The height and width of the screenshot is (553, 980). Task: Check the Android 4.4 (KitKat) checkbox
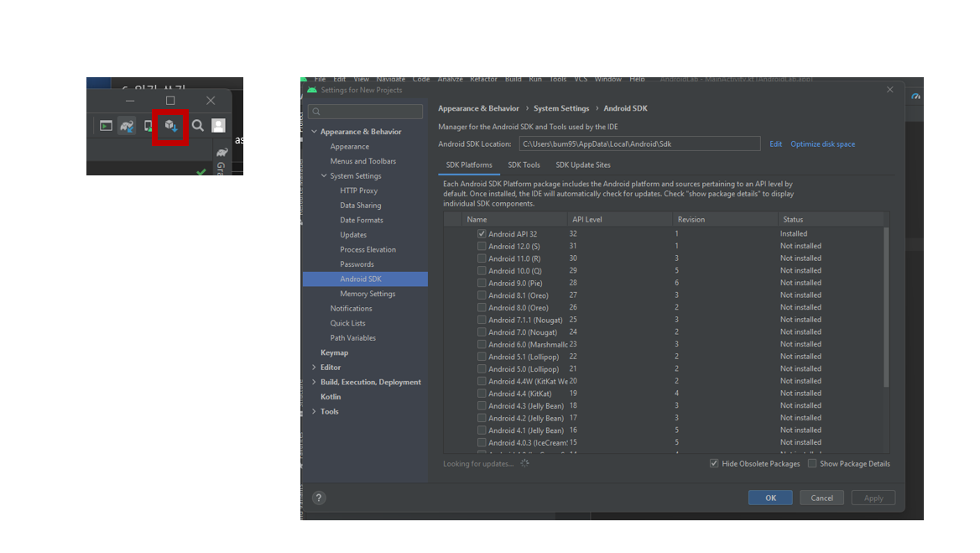coord(482,394)
